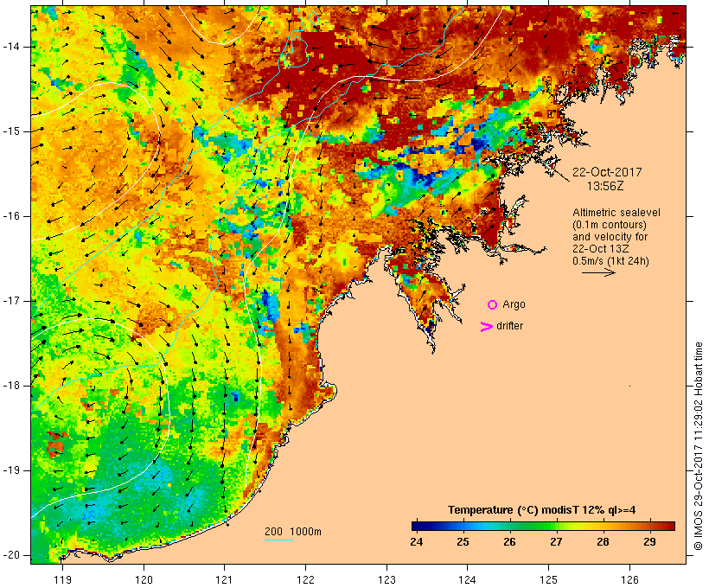The width and height of the screenshot is (709, 588).
Task: Click the longitude axis label '120'
Action: point(144,579)
